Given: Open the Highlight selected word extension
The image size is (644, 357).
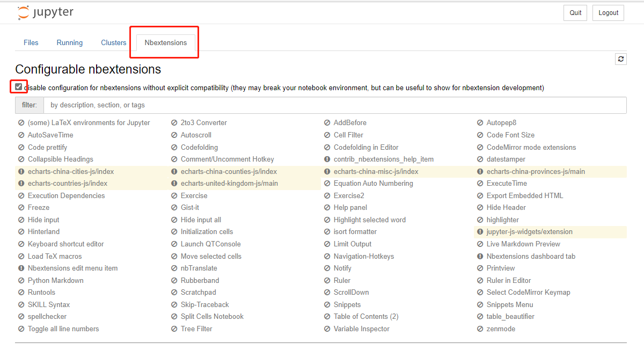Looking at the screenshot, I should [370, 220].
